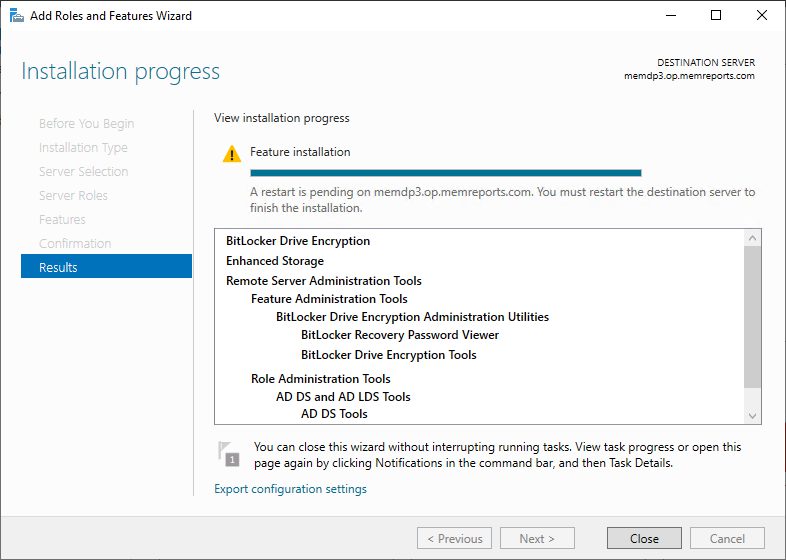Image resolution: width=786 pixels, height=560 pixels.
Task: Select BitLocker Drive Encryption in the list
Action: coord(298,241)
